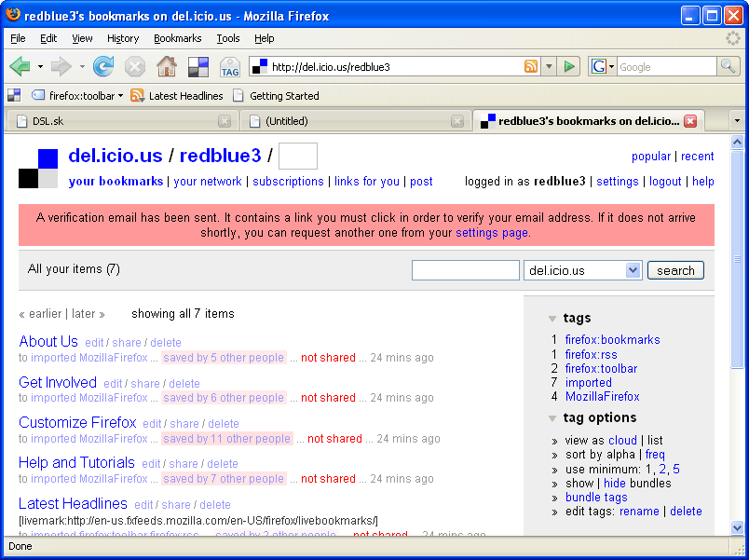View tags as cloud
This screenshot has width=749, height=560.
[x=622, y=440]
